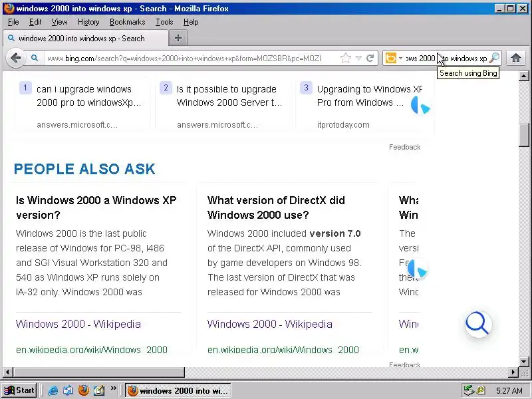
Task: Launch Firefox from the Quick Launch bar
Action: (84, 390)
